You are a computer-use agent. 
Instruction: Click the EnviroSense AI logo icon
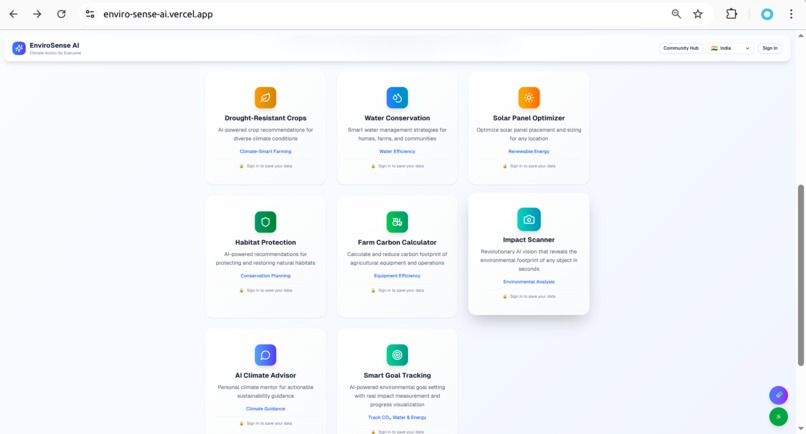click(19, 48)
